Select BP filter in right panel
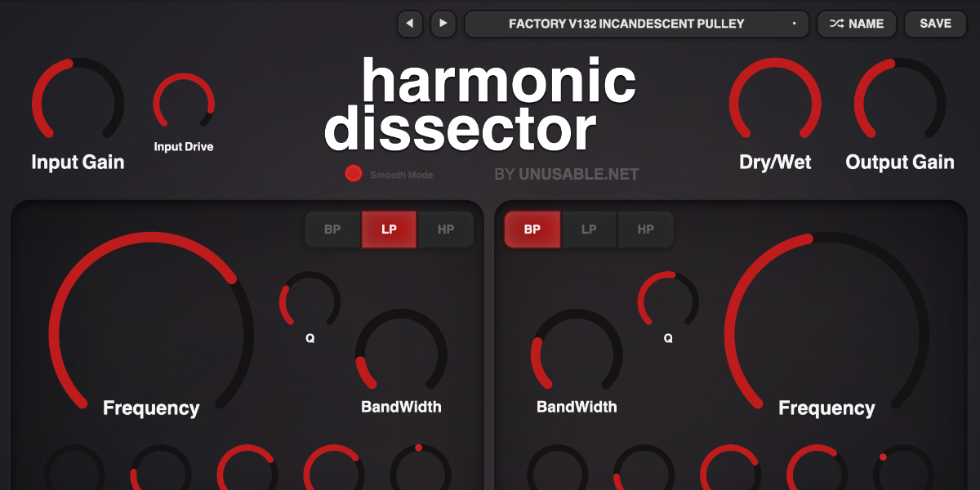 tap(532, 229)
